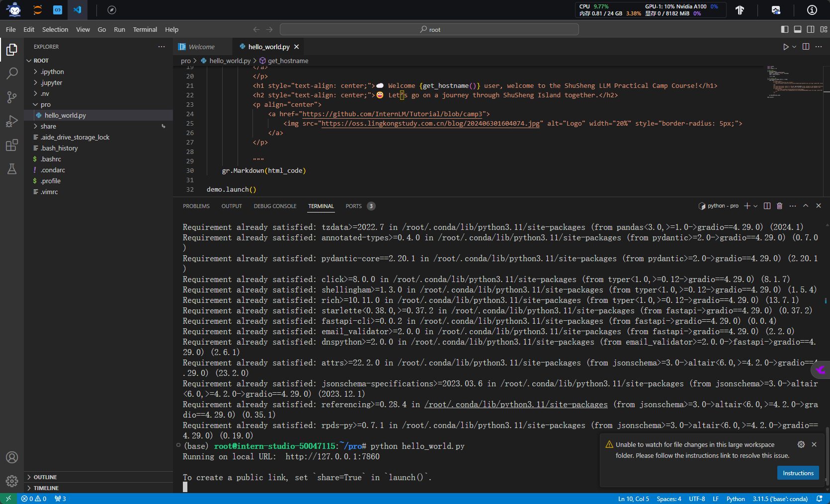Image resolution: width=830 pixels, height=504 pixels.
Task: Close the hello_world.py tab
Action: (x=297, y=47)
